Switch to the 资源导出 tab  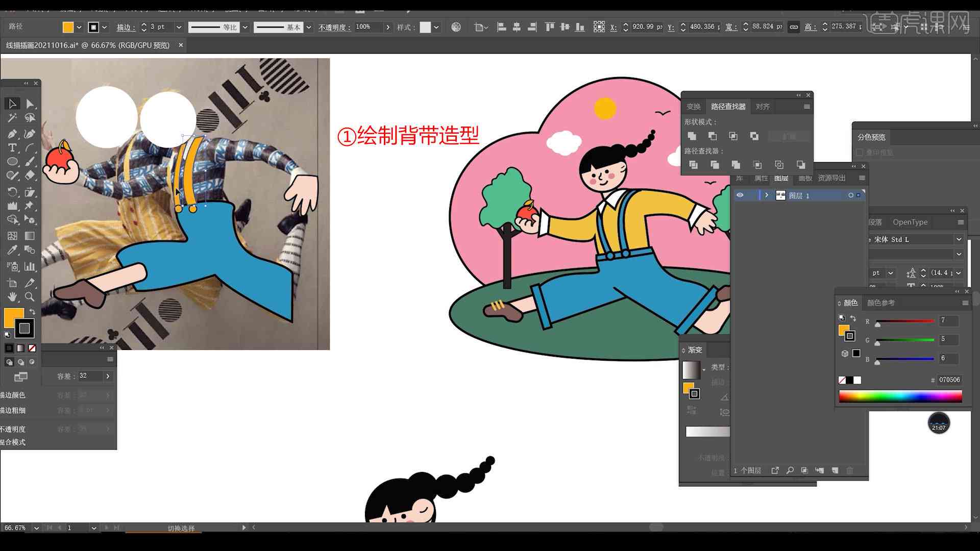pyautogui.click(x=831, y=178)
